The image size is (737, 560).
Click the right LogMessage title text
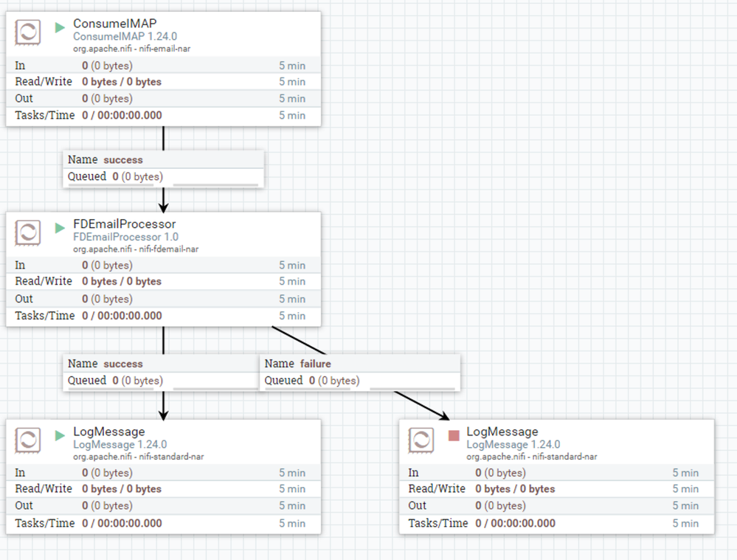click(x=502, y=431)
